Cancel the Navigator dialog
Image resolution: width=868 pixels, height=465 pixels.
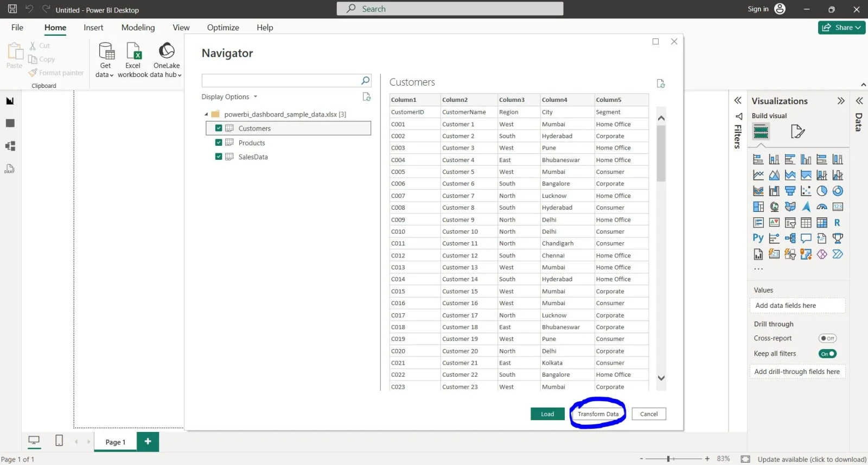pyautogui.click(x=649, y=414)
